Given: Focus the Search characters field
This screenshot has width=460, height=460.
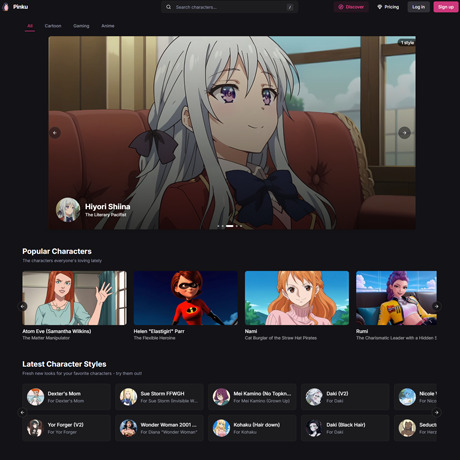Looking at the screenshot, I should (x=229, y=7).
